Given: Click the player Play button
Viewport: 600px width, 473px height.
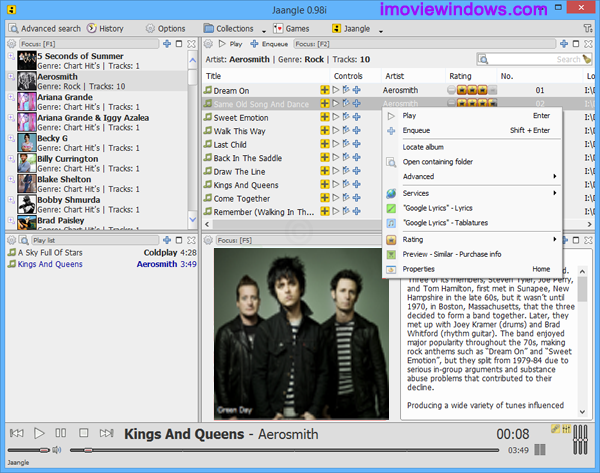Looking at the screenshot, I should point(39,433).
